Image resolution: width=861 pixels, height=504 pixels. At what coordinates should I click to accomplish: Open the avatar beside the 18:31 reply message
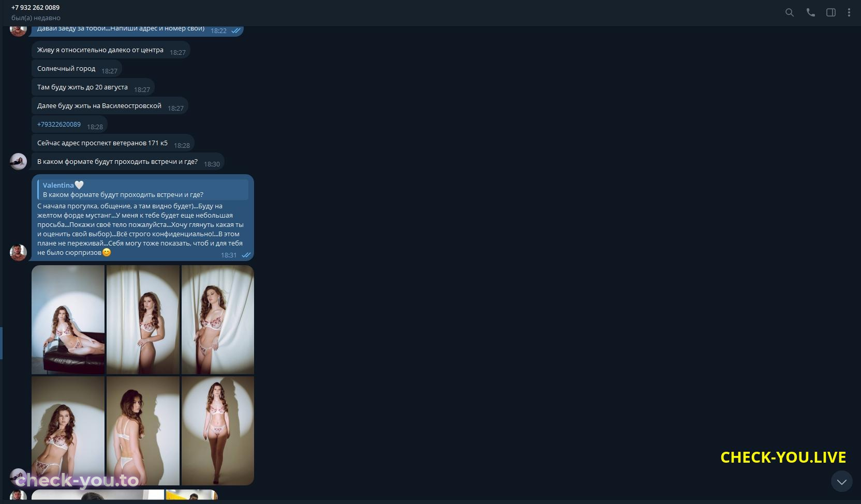pyautogui.click(x=19, y=252)
